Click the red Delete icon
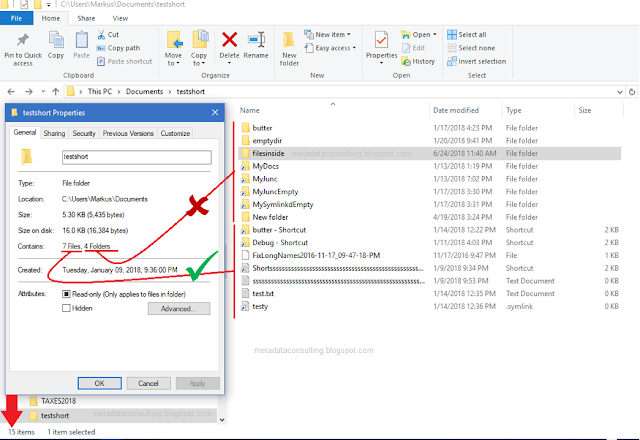The height and width of the screenshot is (440, 640). click(229, 40)
